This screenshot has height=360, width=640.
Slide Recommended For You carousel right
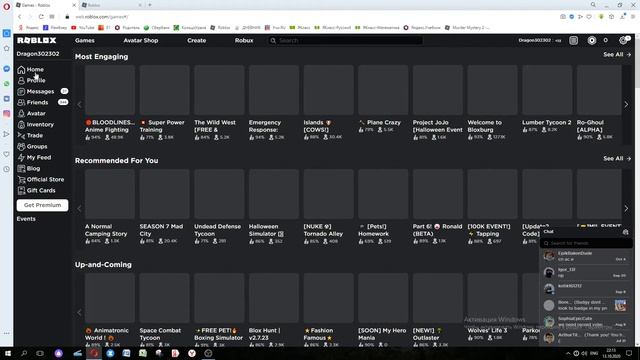coord(626,209)
